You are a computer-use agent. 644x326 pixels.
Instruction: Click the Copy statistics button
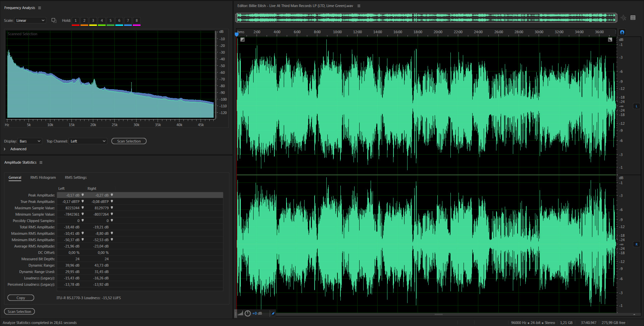21,298
